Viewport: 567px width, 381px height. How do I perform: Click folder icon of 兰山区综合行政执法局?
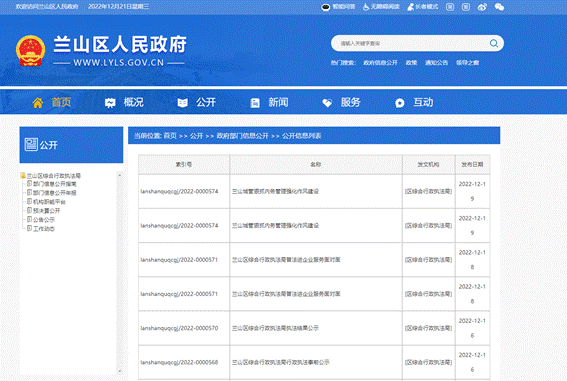(x=23, y=175)
